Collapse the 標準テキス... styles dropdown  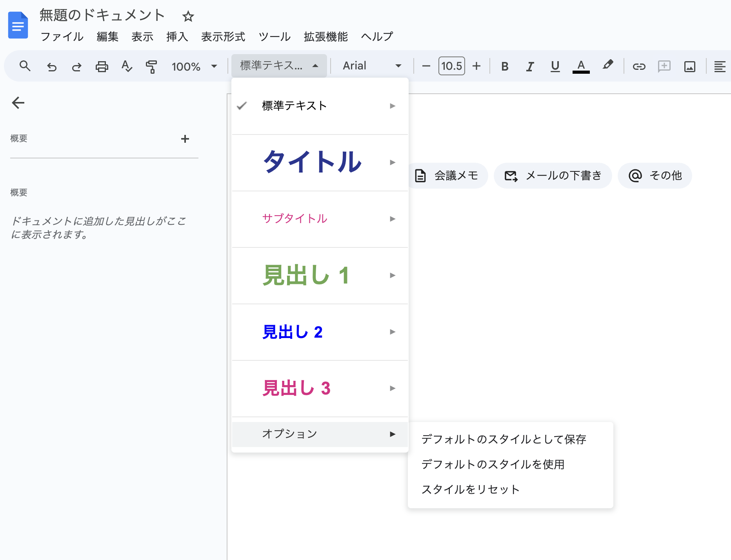coord(279,66)
